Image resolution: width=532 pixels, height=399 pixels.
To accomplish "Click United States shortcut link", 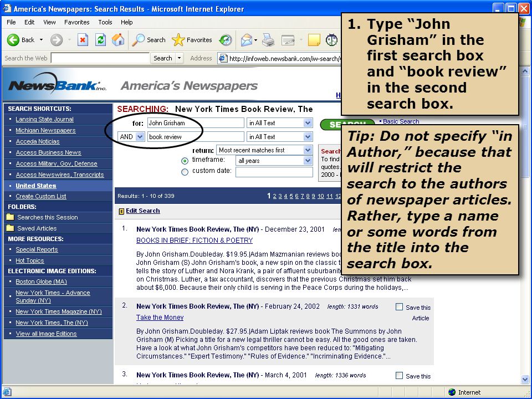I will (36, 186).
